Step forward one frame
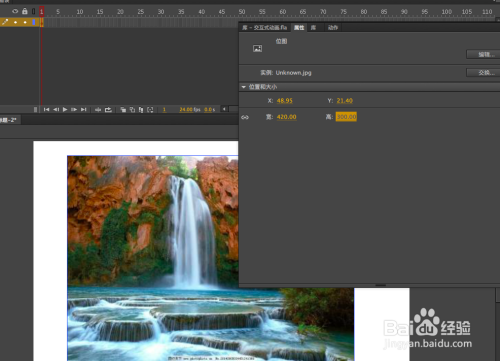This screenshot has width=500, height=361. 74,109
